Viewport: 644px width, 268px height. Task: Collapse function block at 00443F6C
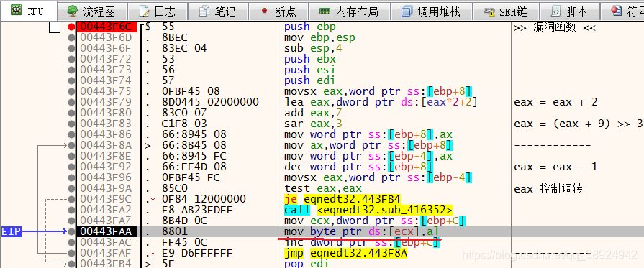coord(54,27)
